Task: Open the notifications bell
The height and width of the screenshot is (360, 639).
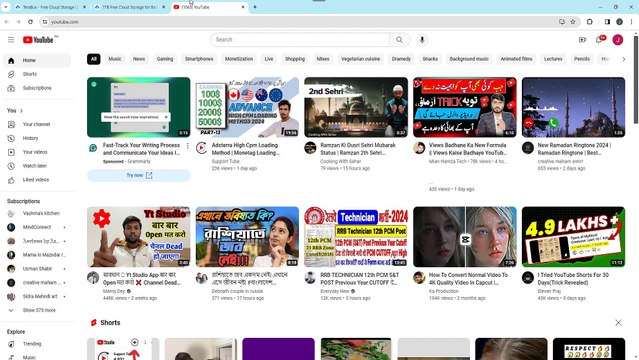Action: point(599,40)
